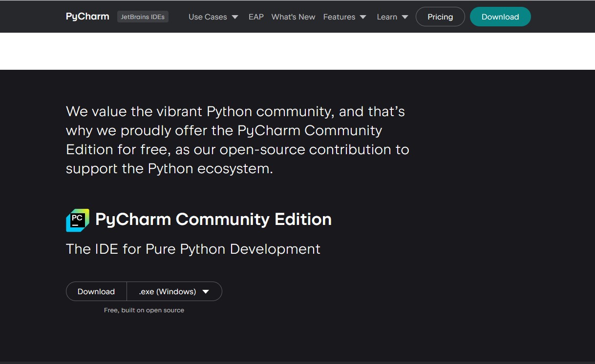Download the Community Edition installer

[x=96, y=291]
